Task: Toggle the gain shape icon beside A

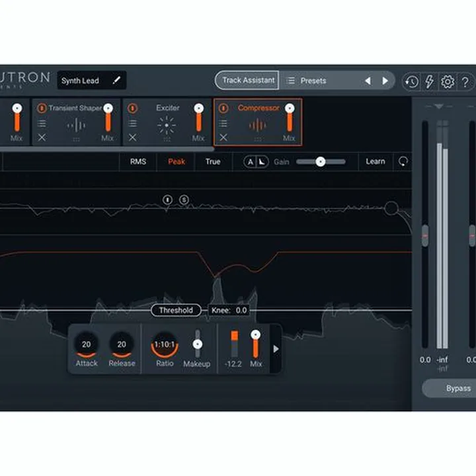Action: (262, 162)
